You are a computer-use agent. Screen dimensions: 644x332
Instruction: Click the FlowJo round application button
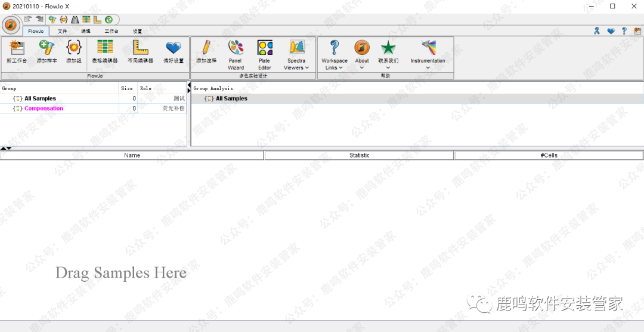[10, 25]
